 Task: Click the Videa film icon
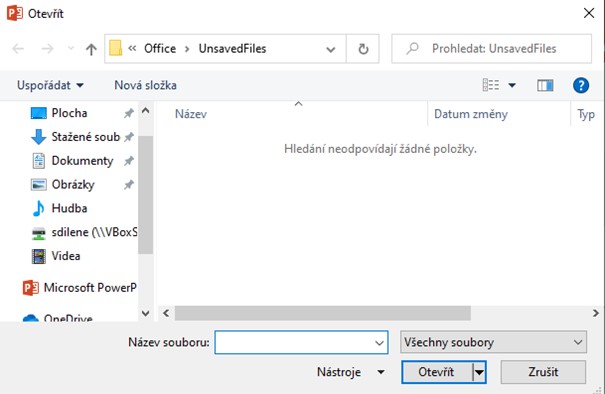(x=39, y=256)
